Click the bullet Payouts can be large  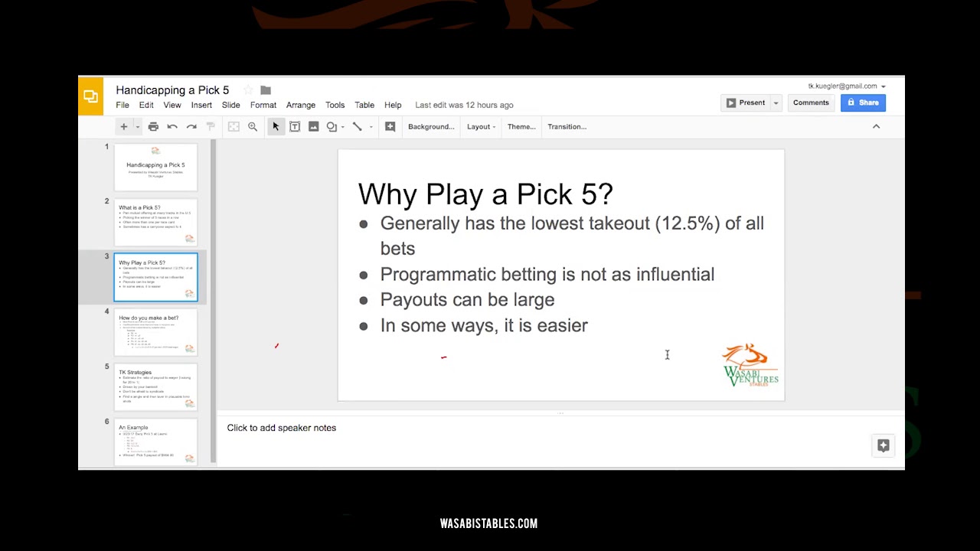467,300
